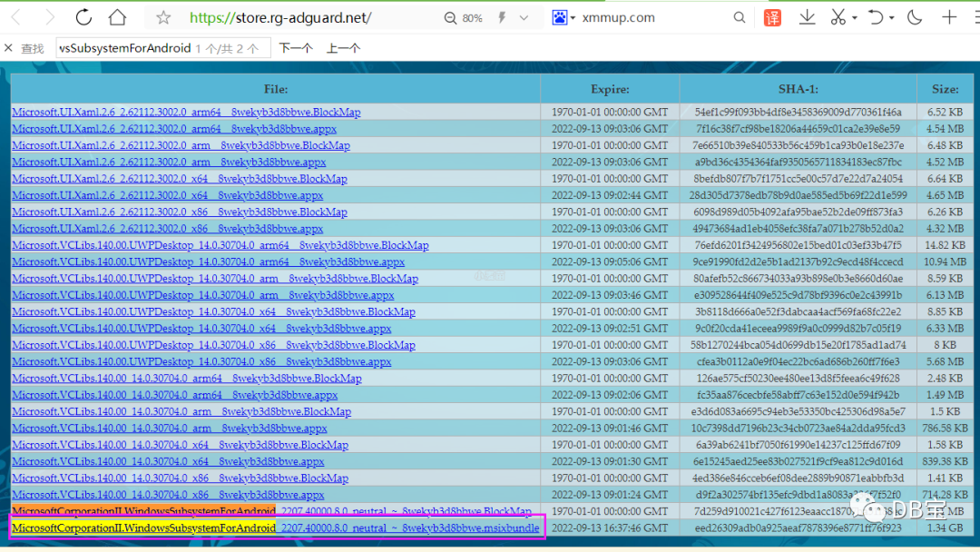
Task: Expand the chevron next to the lightning icon
Action: coord(524,18)
